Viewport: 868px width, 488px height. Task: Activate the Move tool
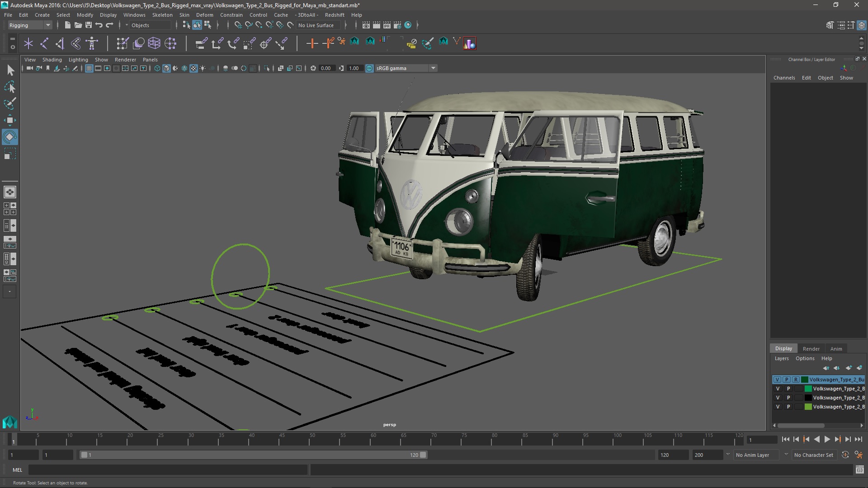[x=10, y=120]
